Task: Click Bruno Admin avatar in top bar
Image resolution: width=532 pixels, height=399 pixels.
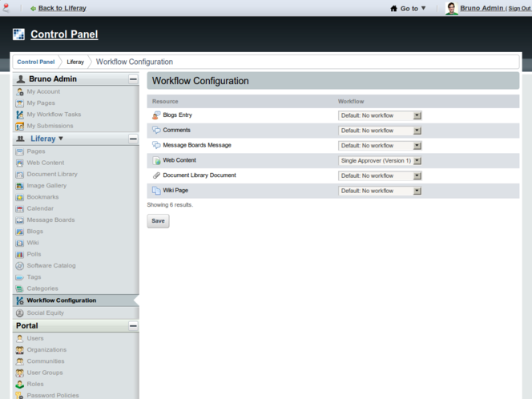Action: (x=452, y=8)
